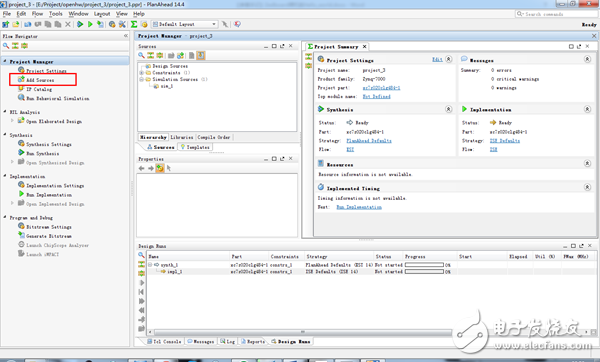Click the Run Implementation arrow in the main toolbar
The height and width of the screenshot is (362, 600).
point(90,24)
